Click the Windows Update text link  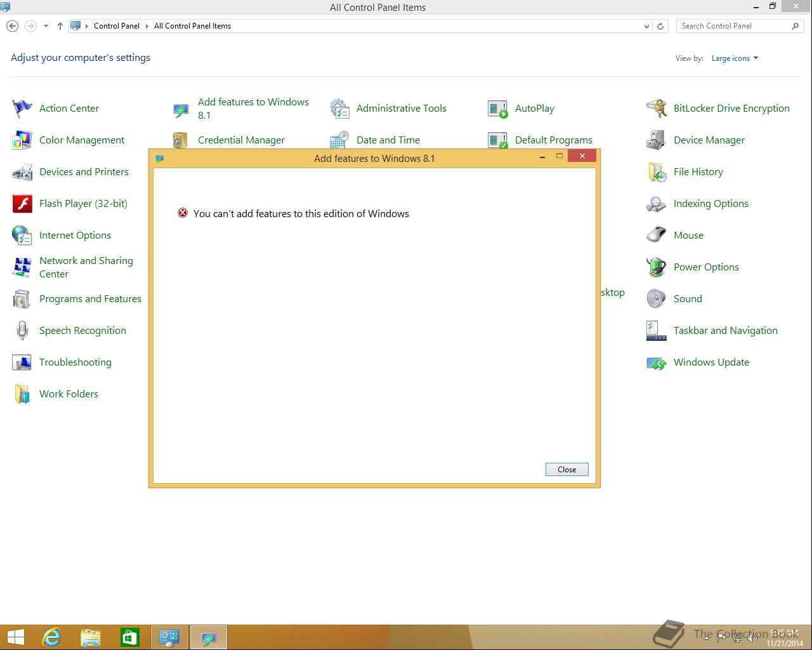(711, 362)
